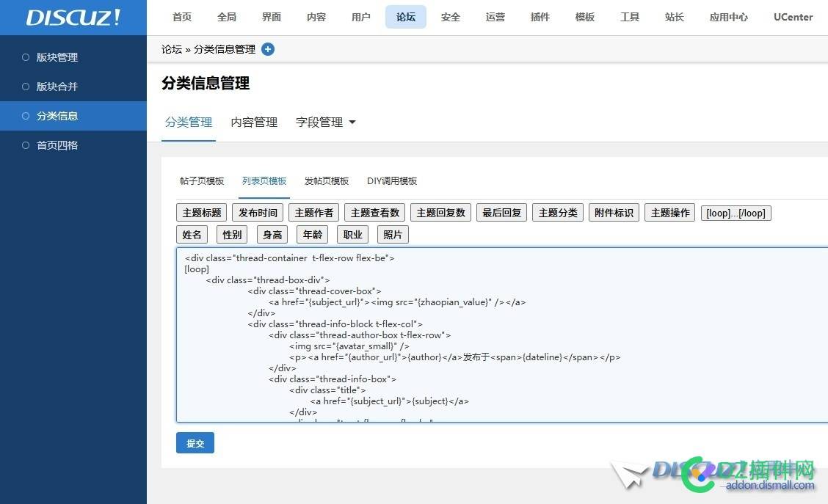This screenshot has width=828, height=504.
Task: Open the 发帖页模板 tab
Action: [327, 180]
